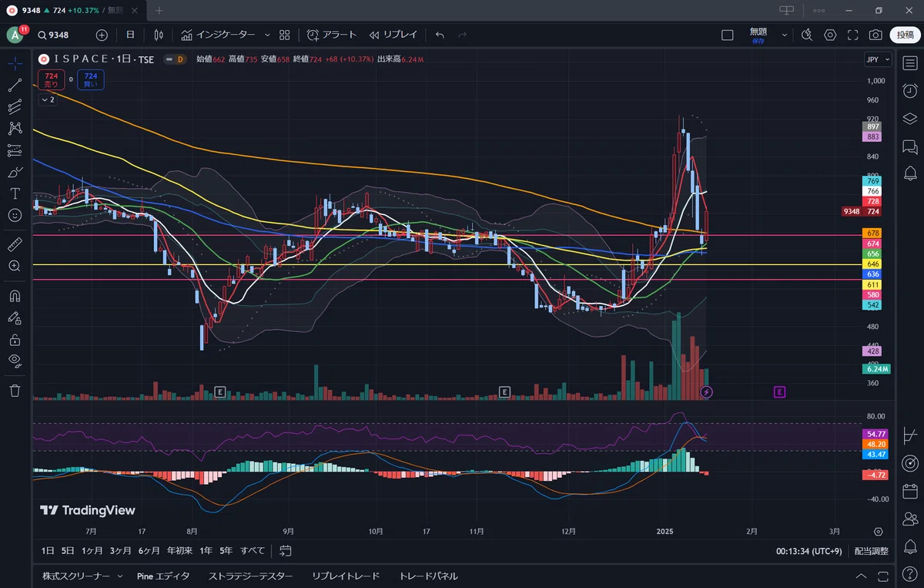Screen dimensions: 924x588
Task: Open layout menu chevron beside 無題
Action: pyautogui.click(x=785, y=35)
